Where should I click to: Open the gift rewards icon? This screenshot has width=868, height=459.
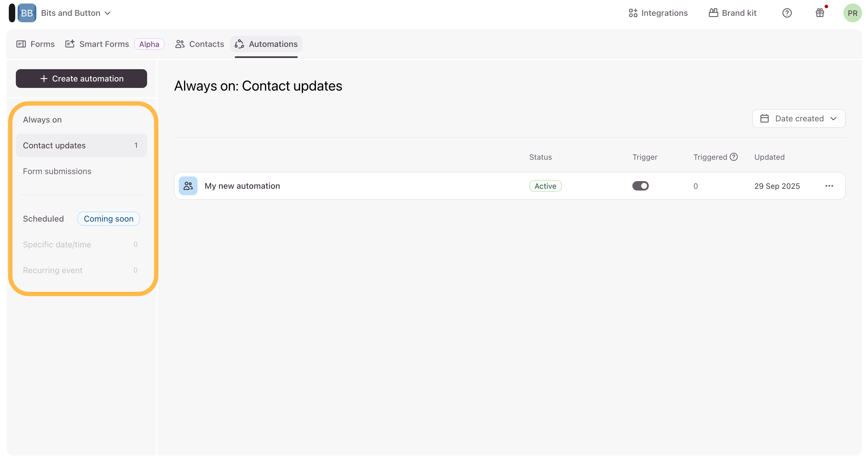(x=819, y=13)
